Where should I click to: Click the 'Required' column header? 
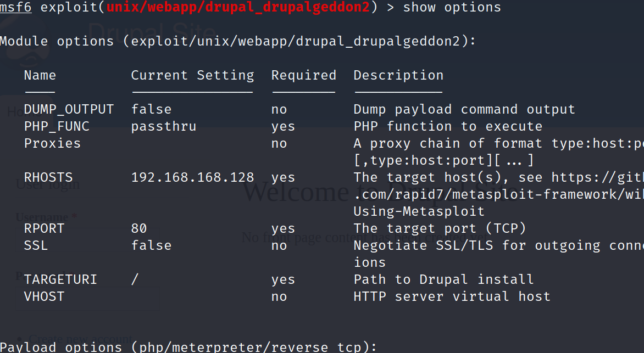(303, 76)
